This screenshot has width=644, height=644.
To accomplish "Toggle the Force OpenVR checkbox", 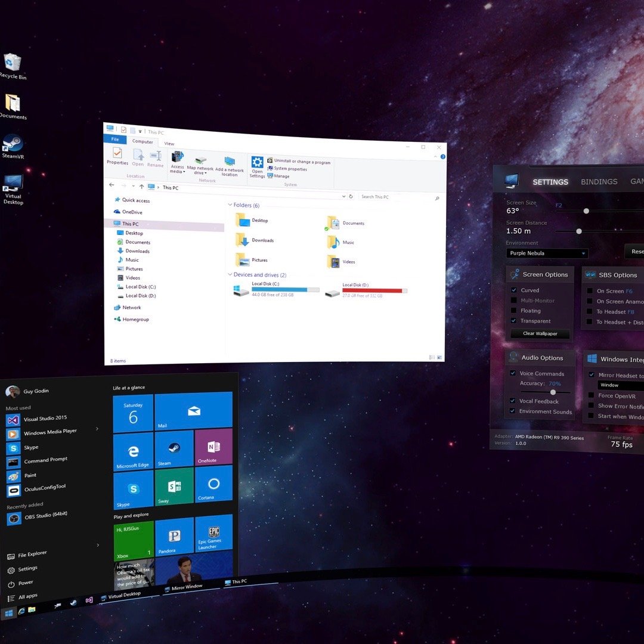I will 591,395.
